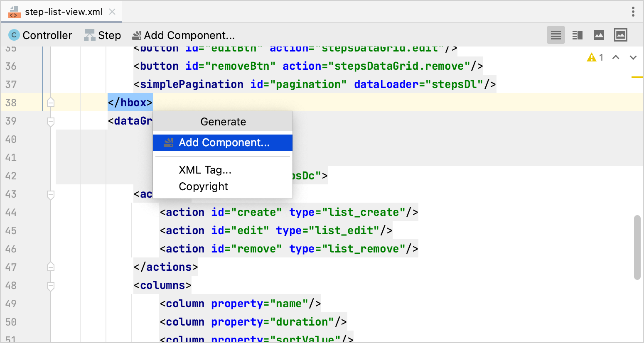
Task: Click line number 50 in gutter
Action: [x=11, y=322]
